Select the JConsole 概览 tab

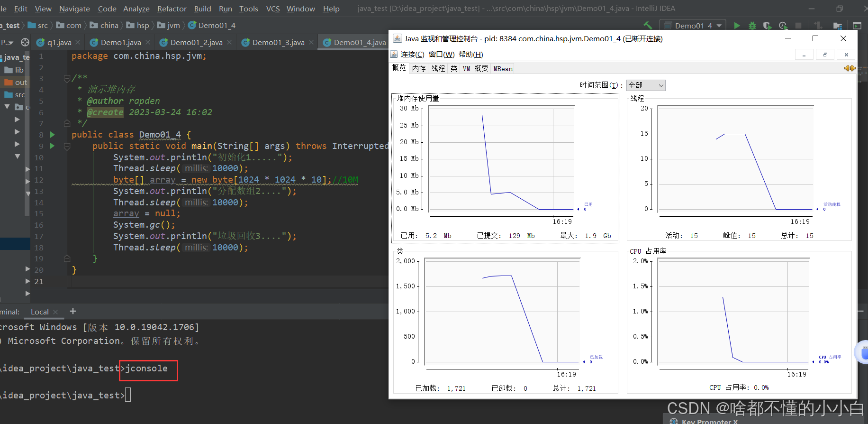pos(399,68)
